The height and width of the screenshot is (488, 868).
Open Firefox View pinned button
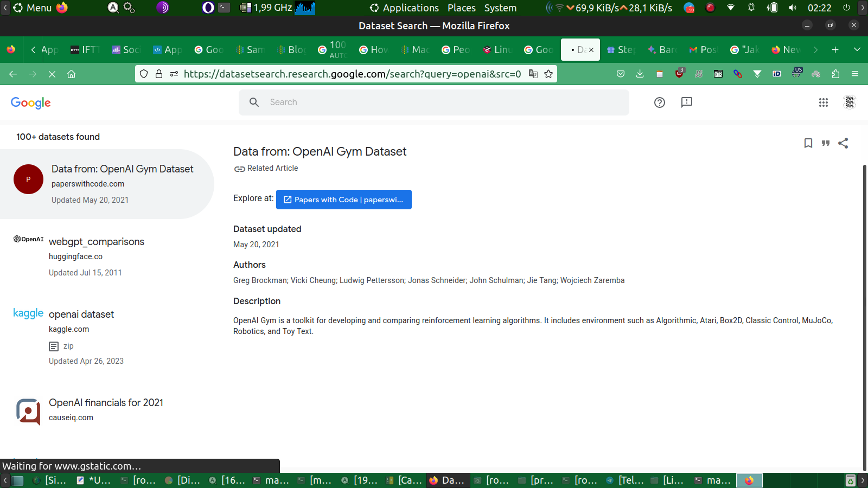coord(11,50)
